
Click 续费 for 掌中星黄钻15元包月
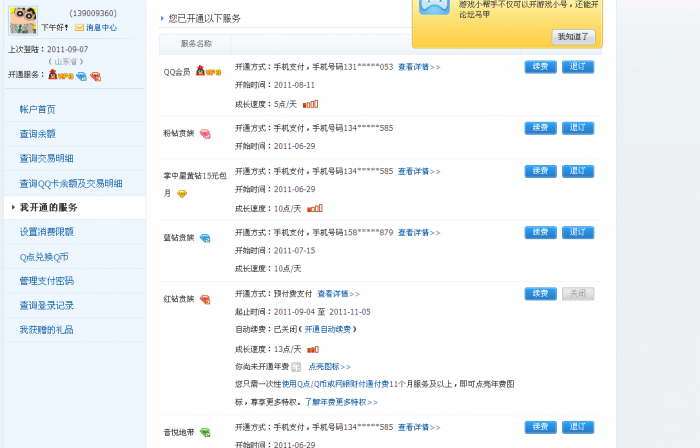tap(540, 171)
